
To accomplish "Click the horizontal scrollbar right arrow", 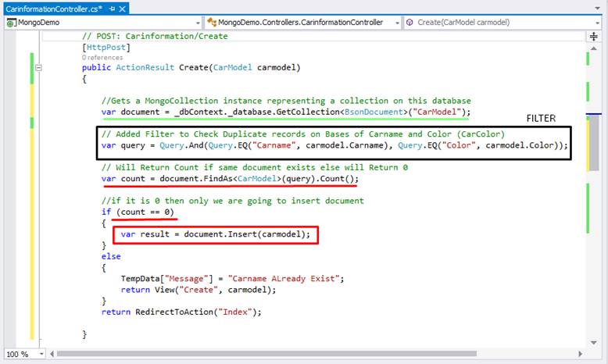I will 580,354.
